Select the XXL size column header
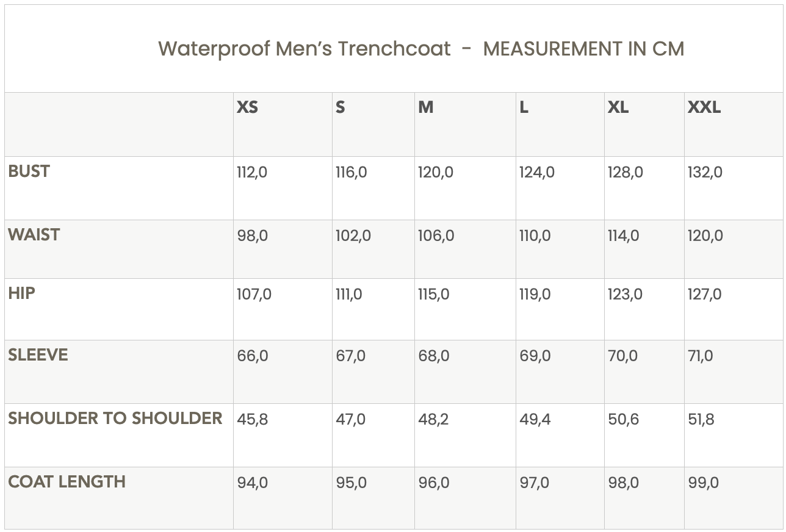Image resolution: width=786 pixels, height=532 pixels. click(x=704, y=107)
